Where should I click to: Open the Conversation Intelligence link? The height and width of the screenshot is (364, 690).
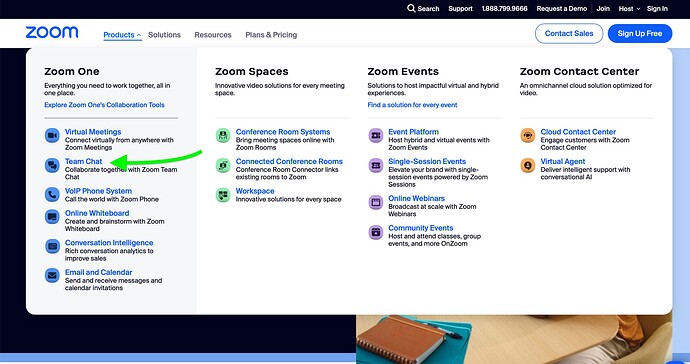point(109,243)
